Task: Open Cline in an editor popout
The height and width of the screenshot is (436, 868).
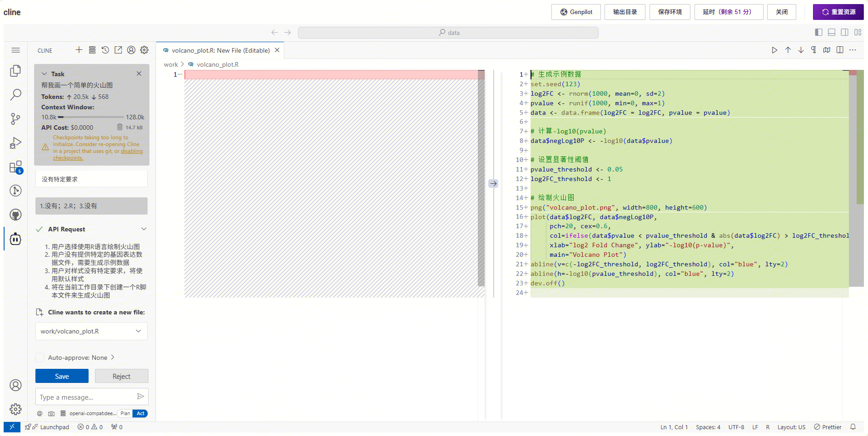Action: point(118,50)
